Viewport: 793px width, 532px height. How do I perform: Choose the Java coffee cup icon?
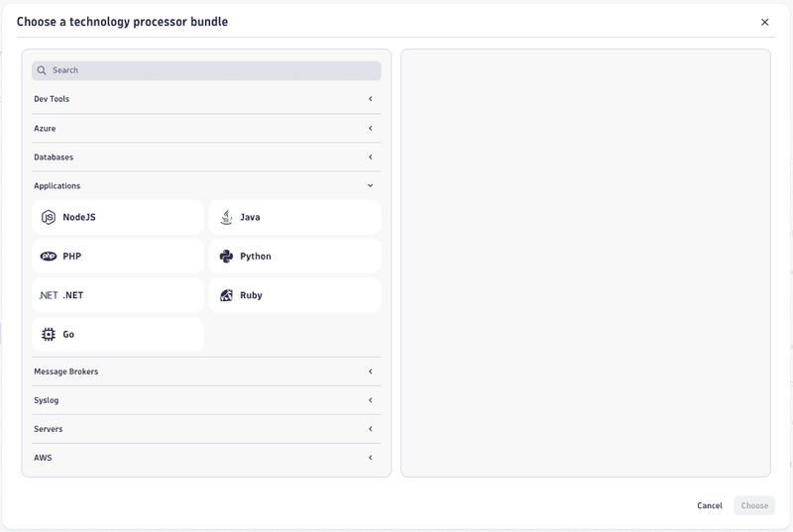tap(226, 217)
